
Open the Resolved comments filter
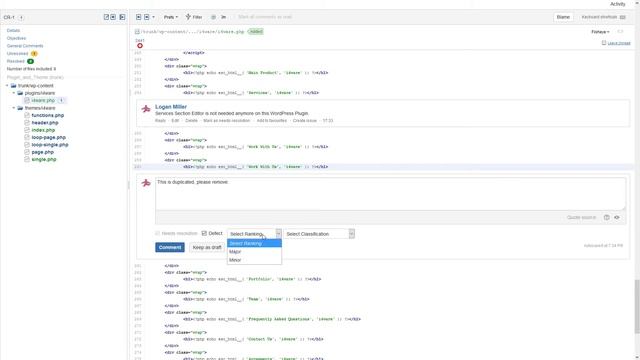coord(16,61)
